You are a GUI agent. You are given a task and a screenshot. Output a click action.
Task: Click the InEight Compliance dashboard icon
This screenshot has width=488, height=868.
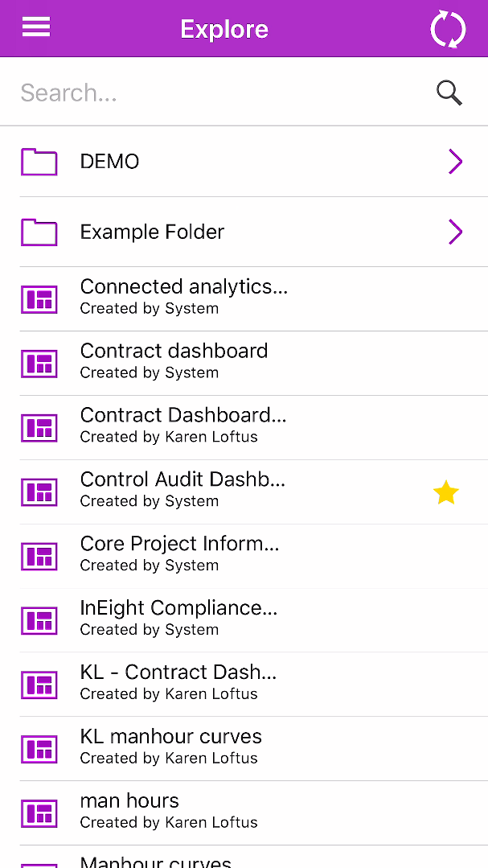[x=39, y=620]
